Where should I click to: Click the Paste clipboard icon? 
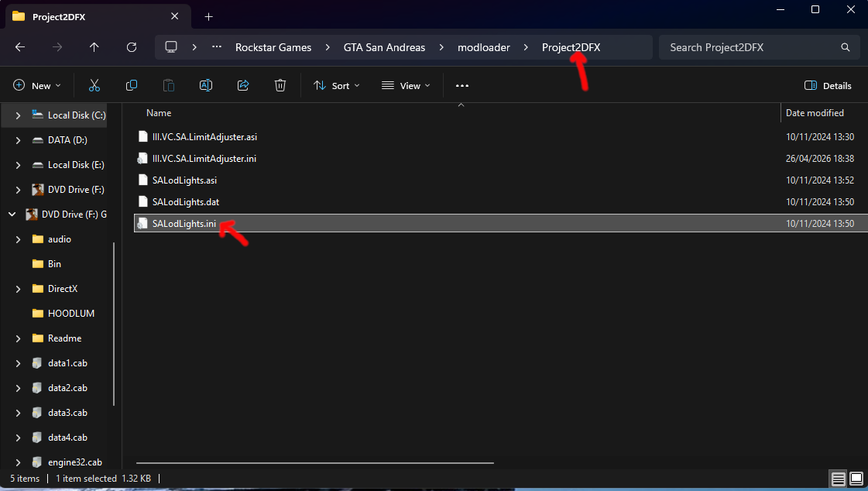point(168,85)
